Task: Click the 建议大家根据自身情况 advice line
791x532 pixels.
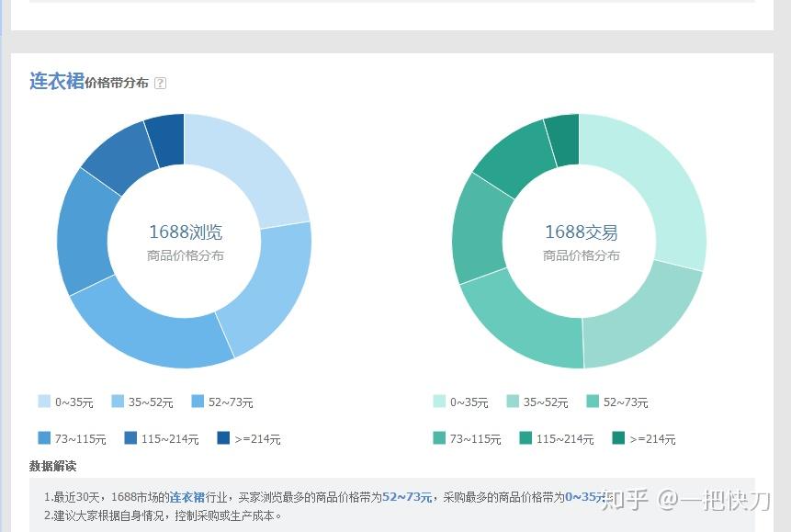Action: 163,515
